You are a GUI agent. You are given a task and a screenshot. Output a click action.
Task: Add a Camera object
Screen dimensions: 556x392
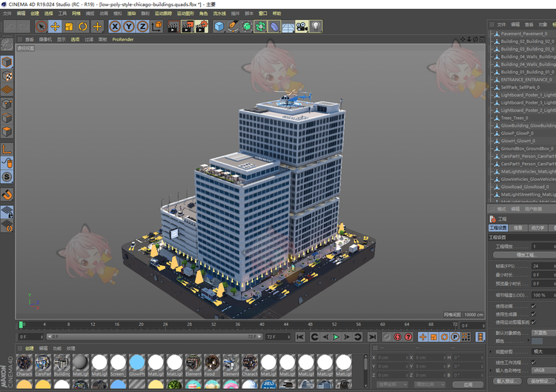point(302,27)
